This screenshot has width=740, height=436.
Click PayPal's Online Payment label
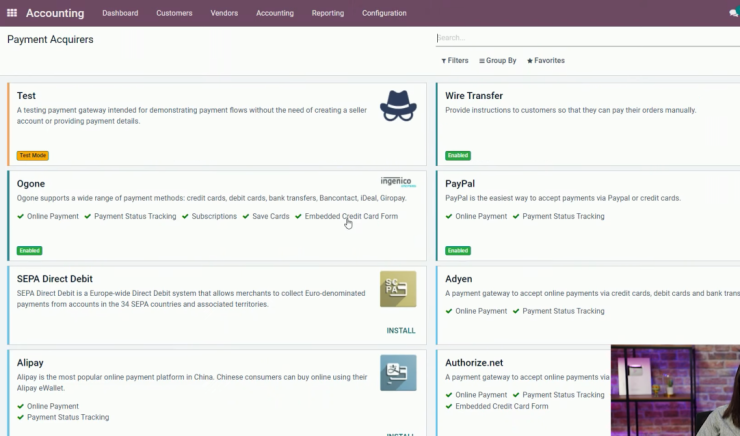point(481,216)
